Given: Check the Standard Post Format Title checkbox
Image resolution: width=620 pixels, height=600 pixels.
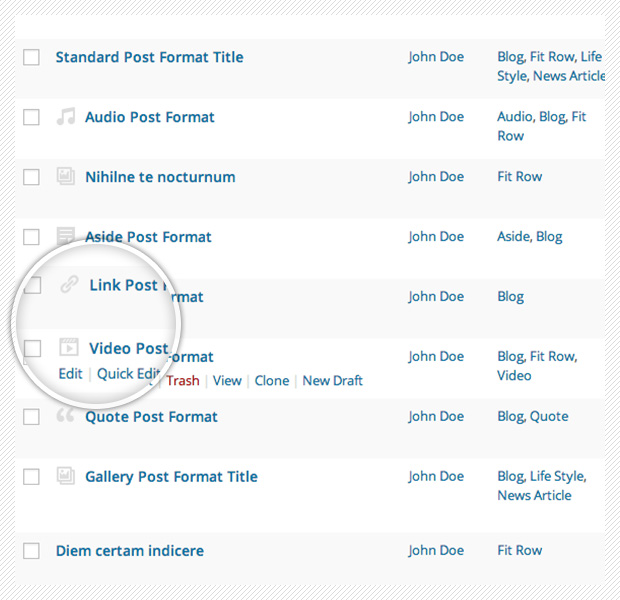Looking at the screenshot, I should [31, 57].
